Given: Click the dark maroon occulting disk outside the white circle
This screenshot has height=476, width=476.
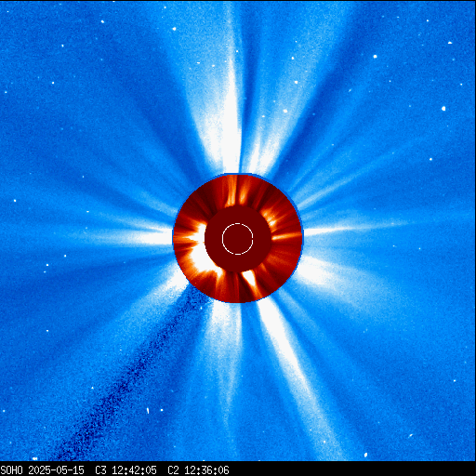Looking at the screenshot, I should [214, 239].
